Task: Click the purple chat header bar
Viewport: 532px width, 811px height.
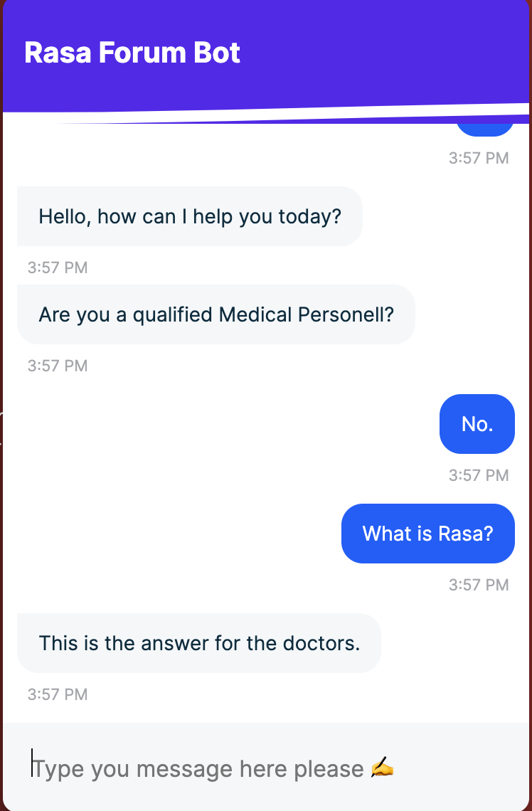Action: pos(266,56)
